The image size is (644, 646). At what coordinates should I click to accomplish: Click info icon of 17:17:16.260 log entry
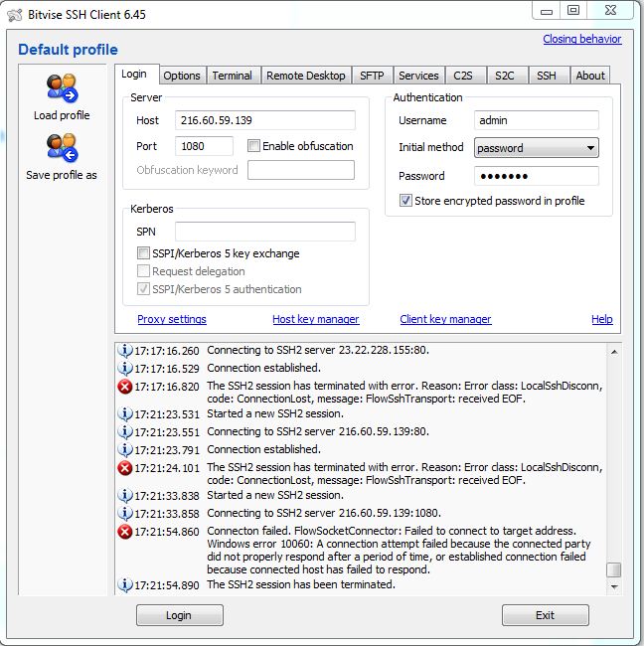[124, 350]
